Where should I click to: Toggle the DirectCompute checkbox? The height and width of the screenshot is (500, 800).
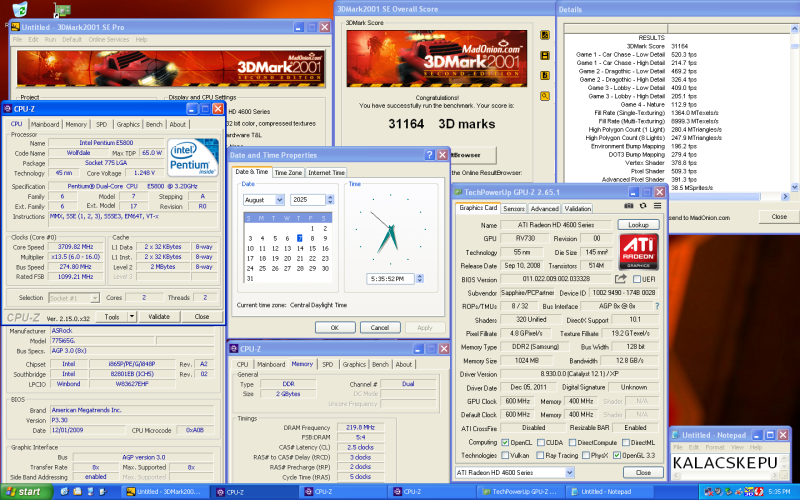[572, 442]
